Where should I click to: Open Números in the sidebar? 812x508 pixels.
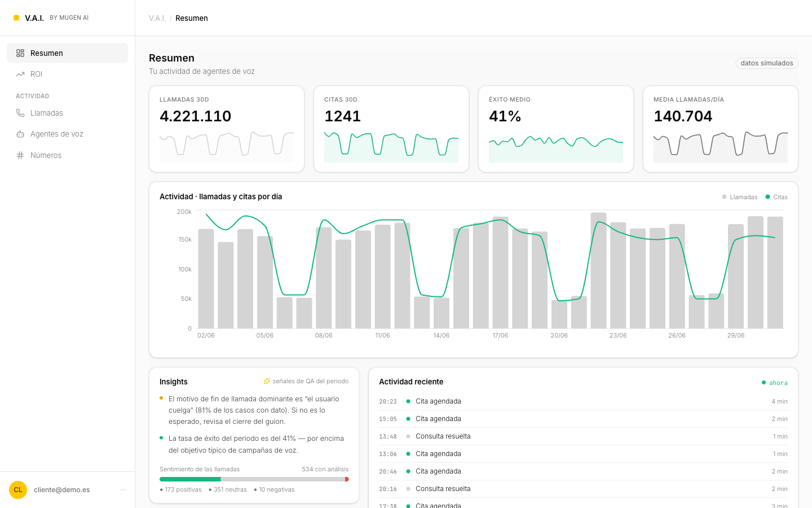pos(67,155)
